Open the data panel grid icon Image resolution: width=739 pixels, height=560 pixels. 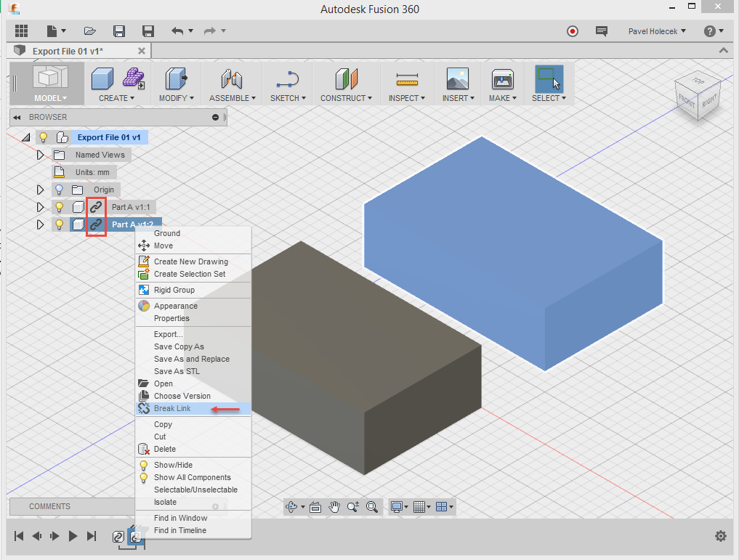point(21,31)
